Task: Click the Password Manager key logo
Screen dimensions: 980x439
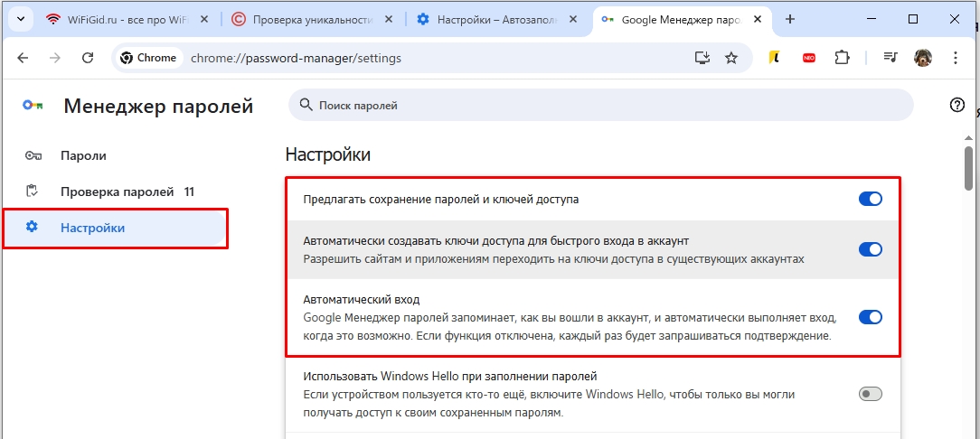Action: tap(33, 106)
